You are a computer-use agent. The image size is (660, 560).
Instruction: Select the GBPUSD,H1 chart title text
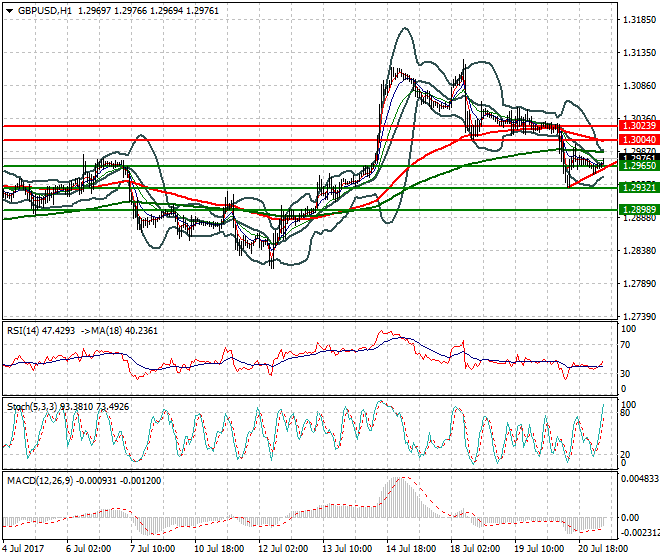[45, 11]
